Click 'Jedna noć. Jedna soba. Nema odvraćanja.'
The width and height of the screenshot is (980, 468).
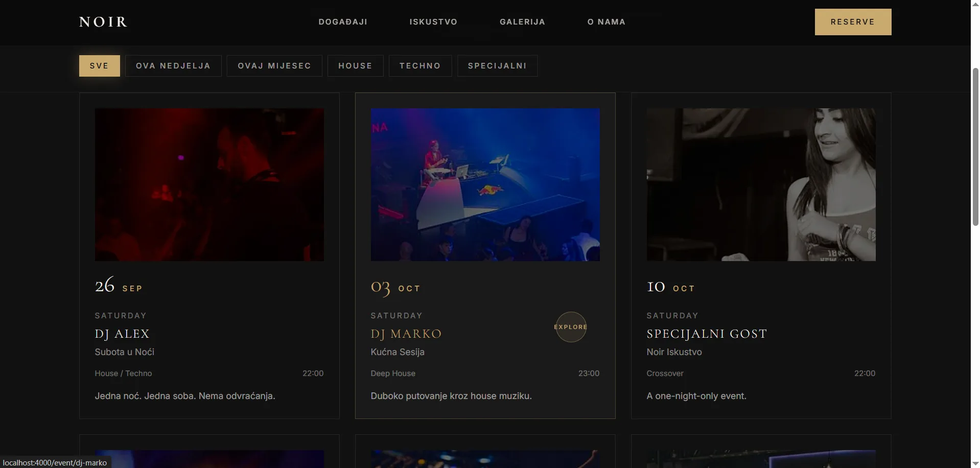pos(185,396)
